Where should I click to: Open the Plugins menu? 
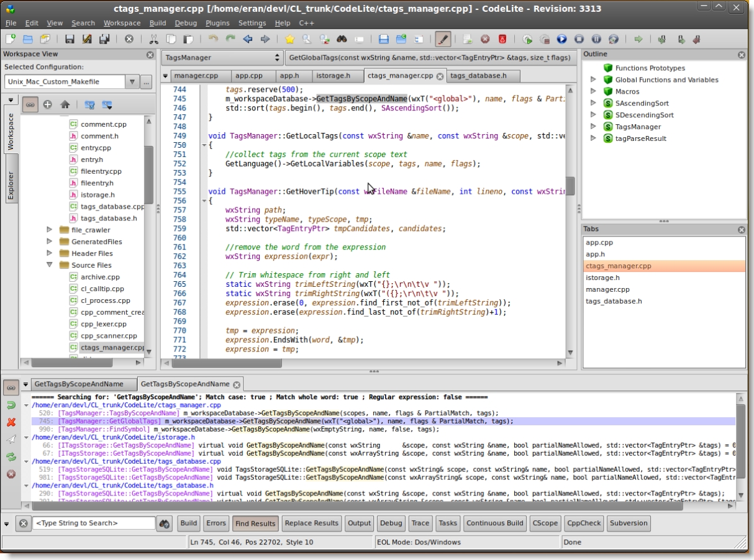coord(217,23)
